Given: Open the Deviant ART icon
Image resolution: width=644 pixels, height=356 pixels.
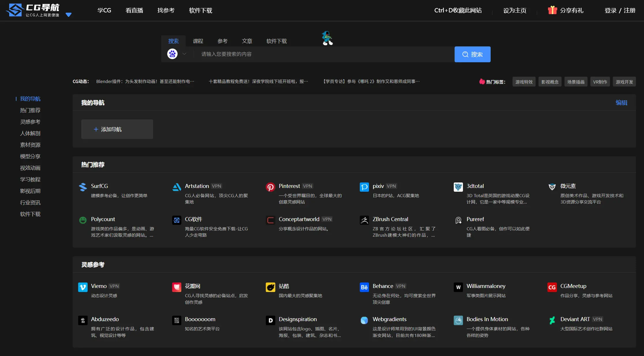Looking at the screenshot, I should [x=552, y=320].
